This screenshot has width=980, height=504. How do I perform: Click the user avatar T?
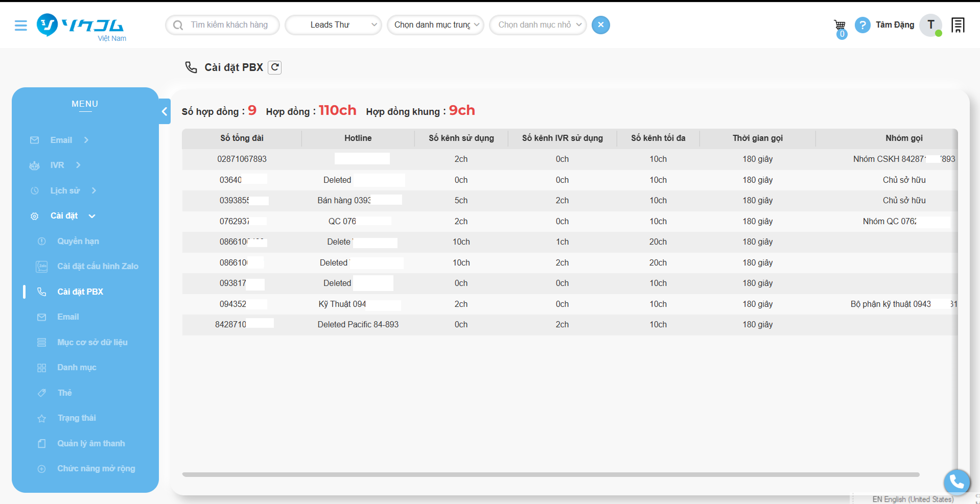(x=930, y=25)
